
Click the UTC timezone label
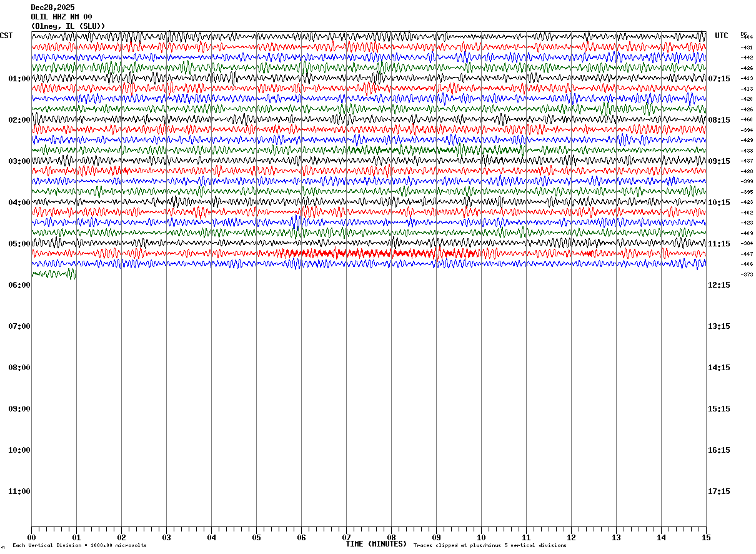click(x=722, y=36)
